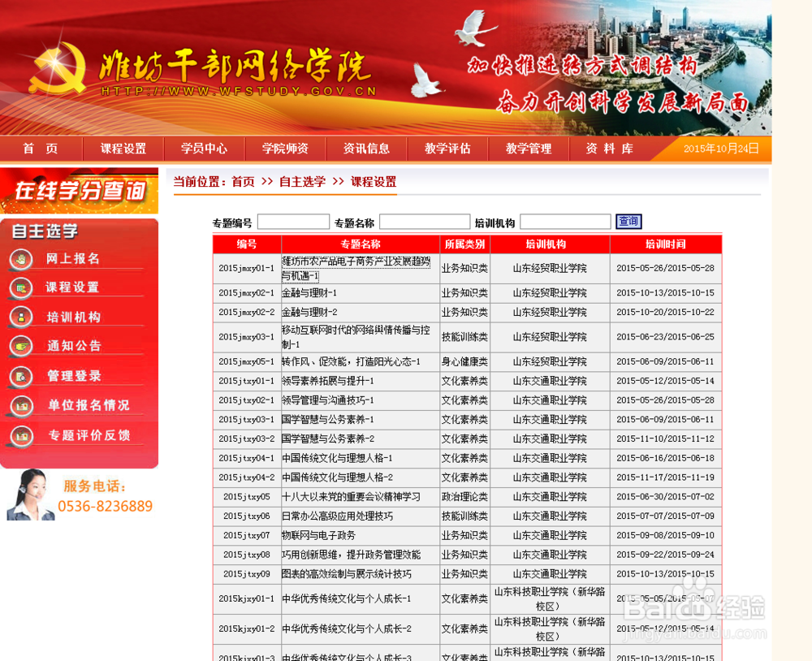This screenshot has height=661, width=812.
Task: Open 资讯信息 navigation item
Action: click(x=366, y=149)
